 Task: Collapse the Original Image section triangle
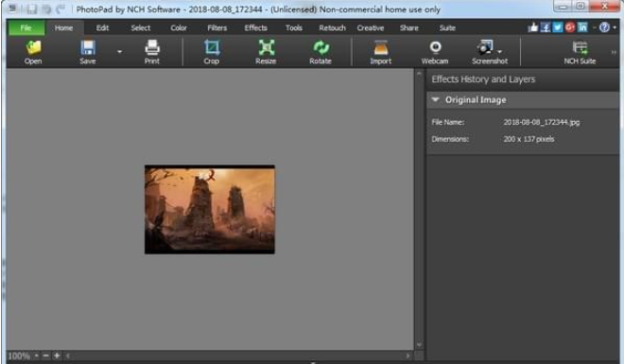click(x=435, y=99)
